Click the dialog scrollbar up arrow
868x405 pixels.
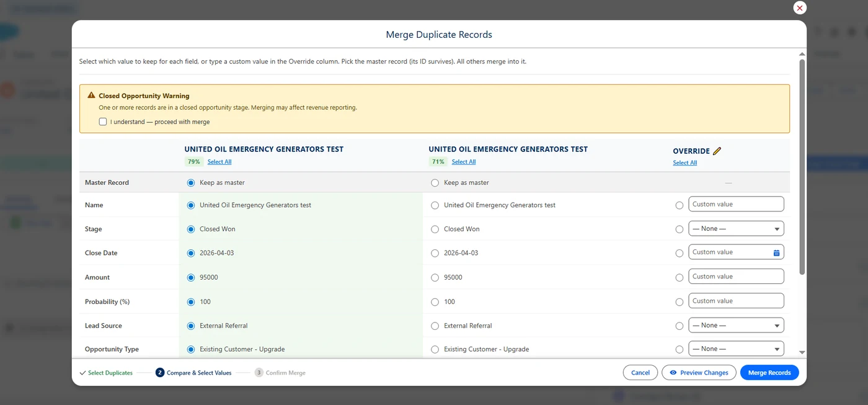point(802,55)
